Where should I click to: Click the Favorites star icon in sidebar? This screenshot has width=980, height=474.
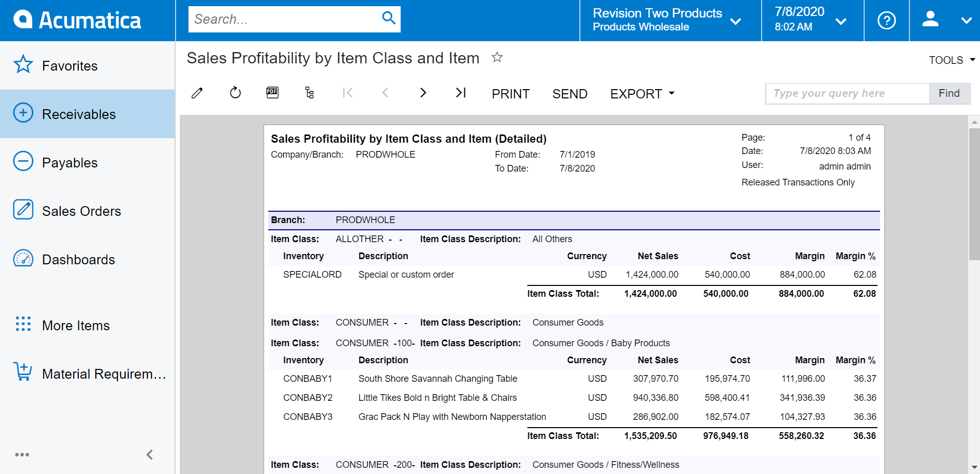pyautogui.click(x=23, y=65)
